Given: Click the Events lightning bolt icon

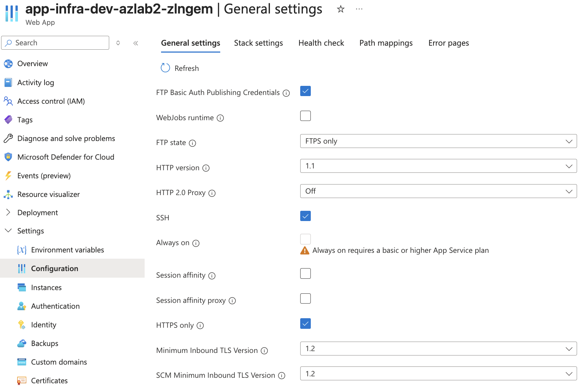Looking at the screenshot, I should 8,176.
